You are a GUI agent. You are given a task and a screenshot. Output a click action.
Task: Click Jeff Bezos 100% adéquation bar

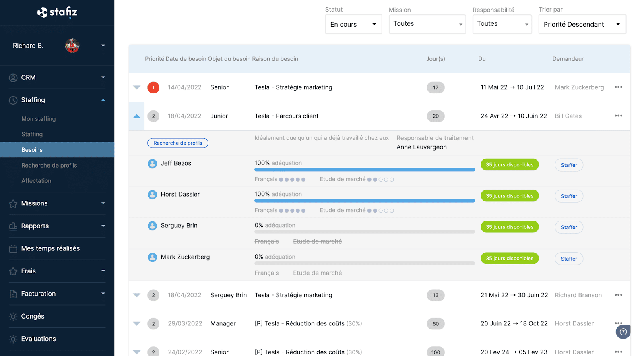coord(365,170)
